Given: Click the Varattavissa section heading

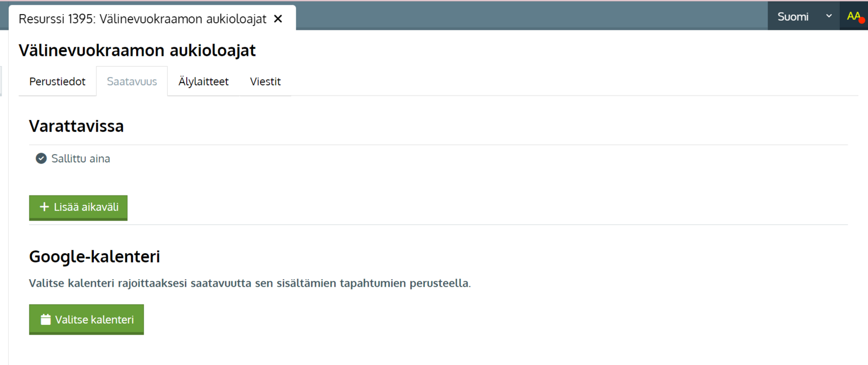Looking at the screenshot, I should tap(76, 126).
